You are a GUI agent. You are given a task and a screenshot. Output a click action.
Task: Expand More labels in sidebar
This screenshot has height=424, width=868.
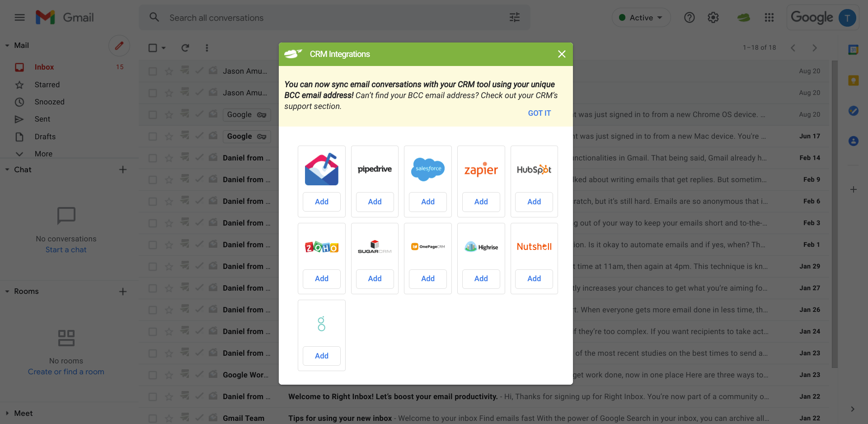(x=43, y=154)
